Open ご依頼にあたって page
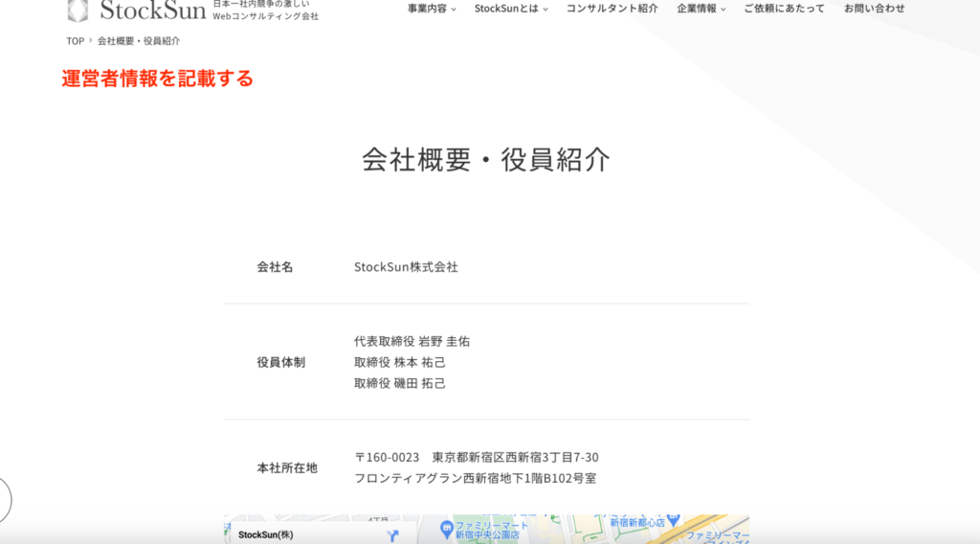The height and width of the screenshot is (544, 980). click(x=785, y=8)
